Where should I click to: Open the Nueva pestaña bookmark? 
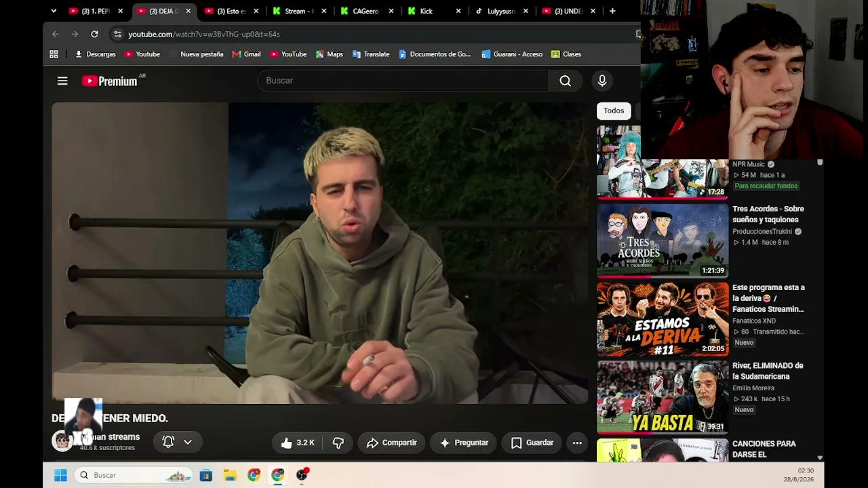pyautogui.click(x=196, y=54)
